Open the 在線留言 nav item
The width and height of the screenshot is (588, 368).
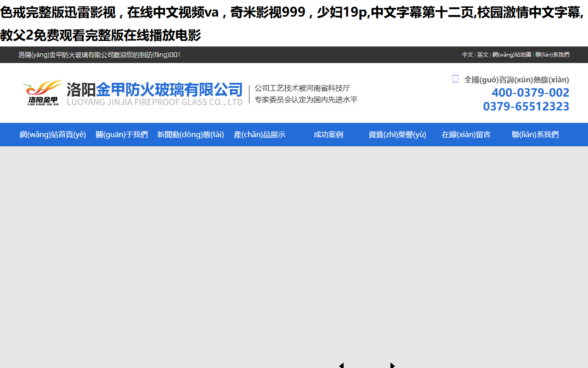(466, 134)
